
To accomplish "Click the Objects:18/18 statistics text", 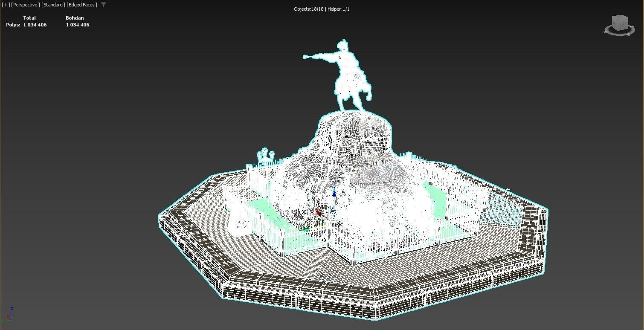I will click(309, 9).
